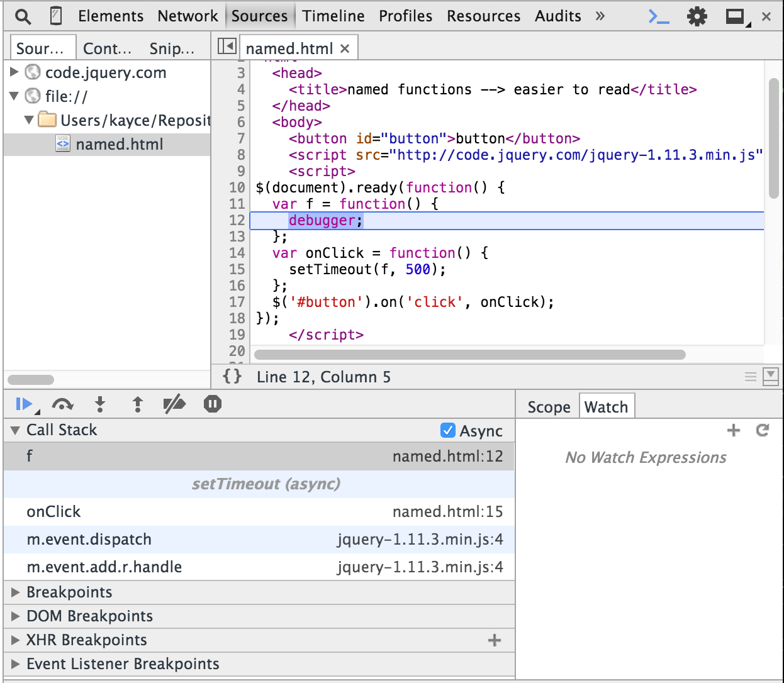Click the status bar lines icon
This screenshot has width=784, height=683.
pyautogui.click(x=751, y=377)
